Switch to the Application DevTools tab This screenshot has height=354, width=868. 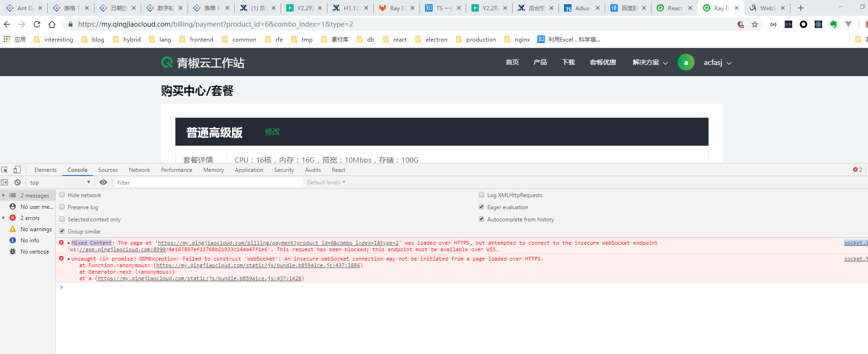(x=249, y=170)
